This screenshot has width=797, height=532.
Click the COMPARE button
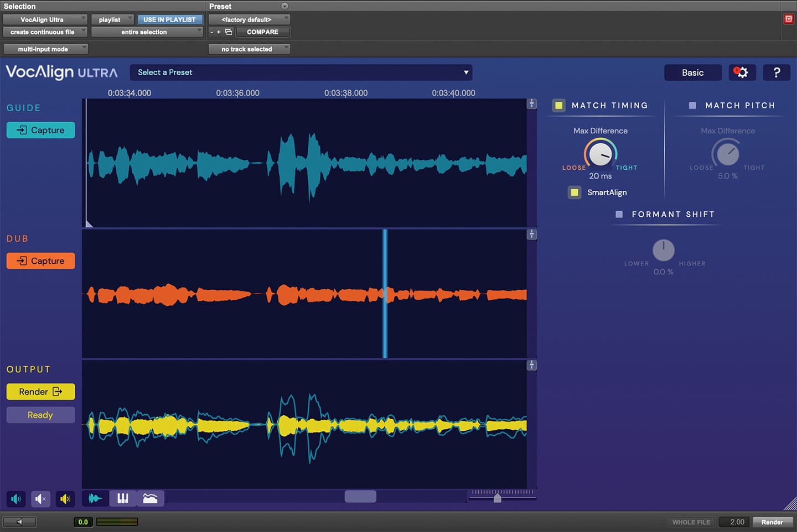(x=262, y=32)
